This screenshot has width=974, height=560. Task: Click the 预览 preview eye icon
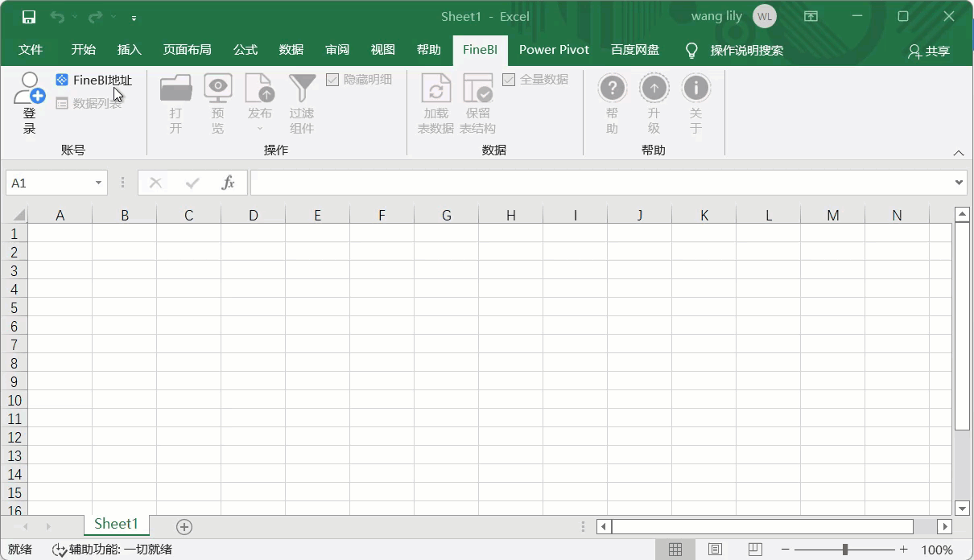coord(217,89)
